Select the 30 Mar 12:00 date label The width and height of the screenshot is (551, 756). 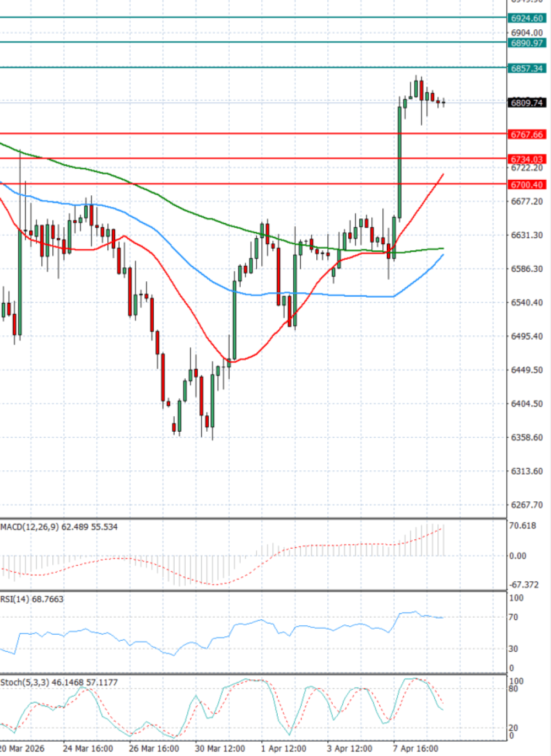pos(220,748)
